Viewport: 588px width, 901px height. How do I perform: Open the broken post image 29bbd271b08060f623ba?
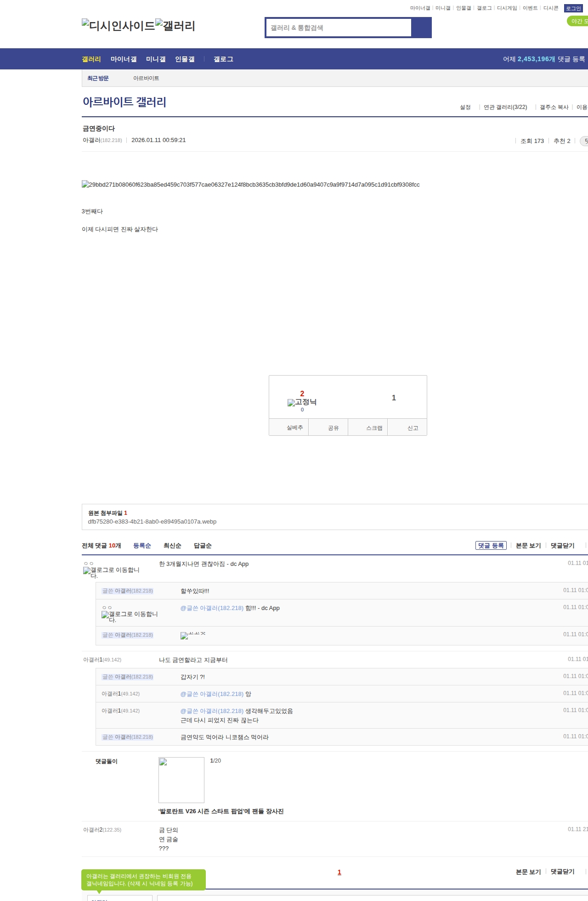coord(251,184)
